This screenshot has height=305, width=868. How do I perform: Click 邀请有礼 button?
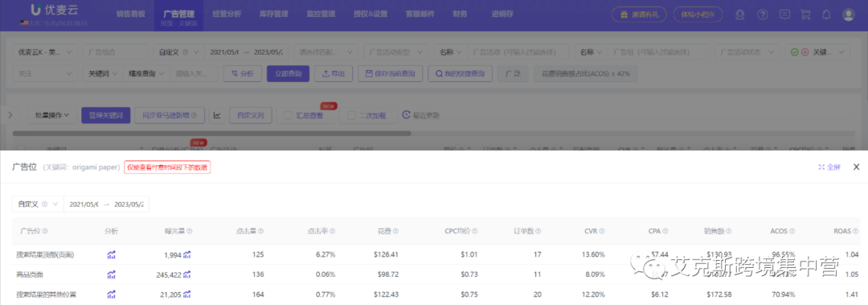point(640,14)
